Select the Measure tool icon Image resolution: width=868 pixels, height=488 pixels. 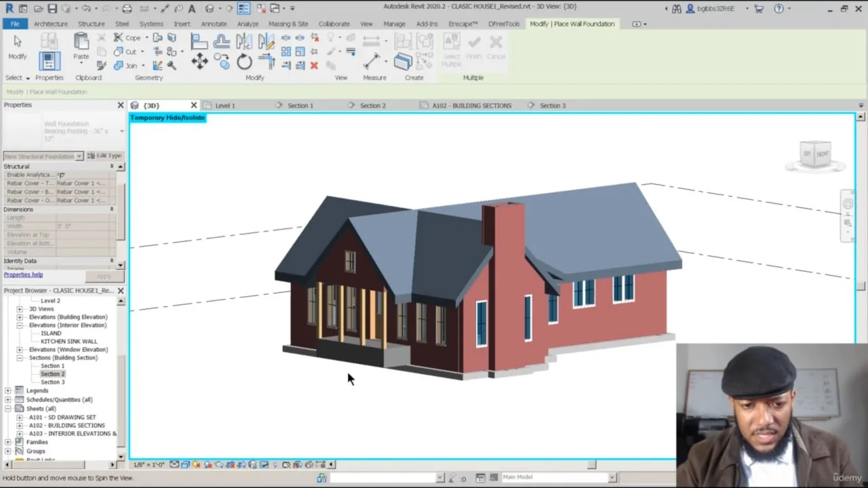pyautogui.click(x=372, y=62)
